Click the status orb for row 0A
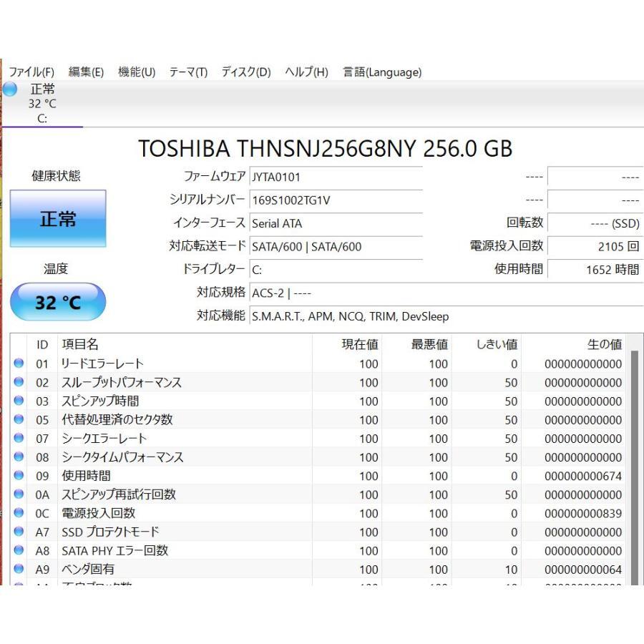This screenshot has height=644, width=644. tap(19, 494)
